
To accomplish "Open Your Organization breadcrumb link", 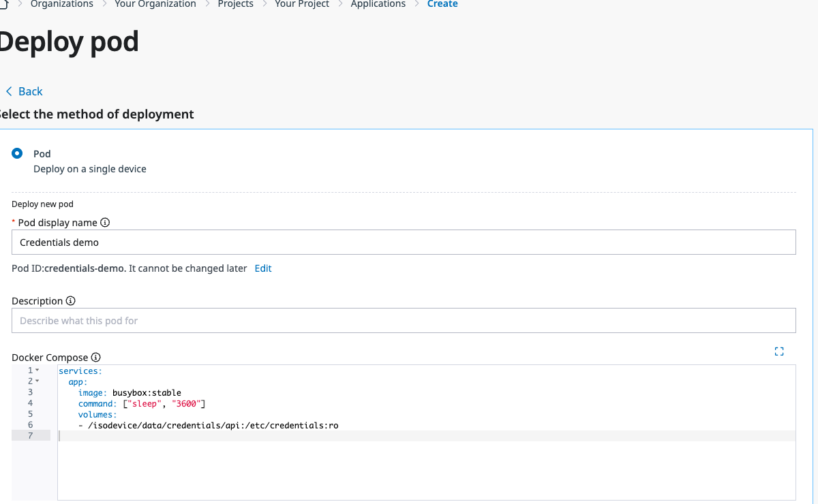I will point(155,4).
